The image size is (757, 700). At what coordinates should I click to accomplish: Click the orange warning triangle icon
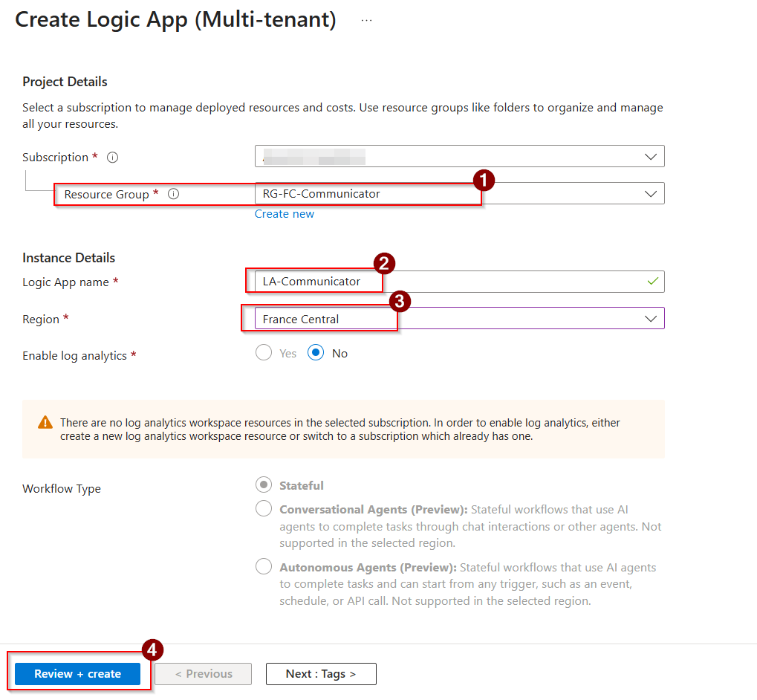point(45,423)
